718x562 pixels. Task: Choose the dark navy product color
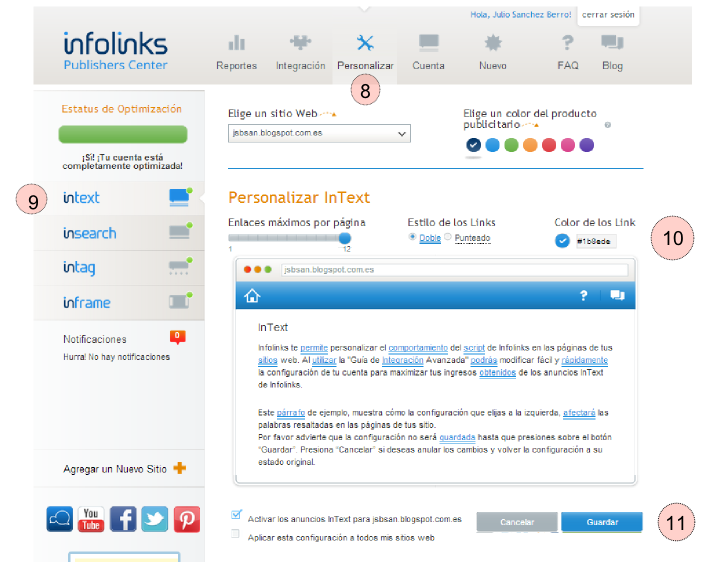(x=473, y=145)
